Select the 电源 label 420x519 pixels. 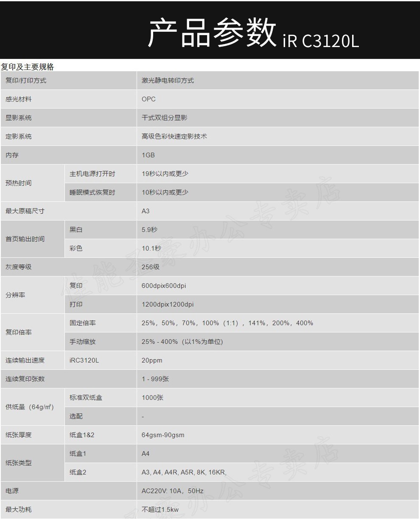(12, 491)
